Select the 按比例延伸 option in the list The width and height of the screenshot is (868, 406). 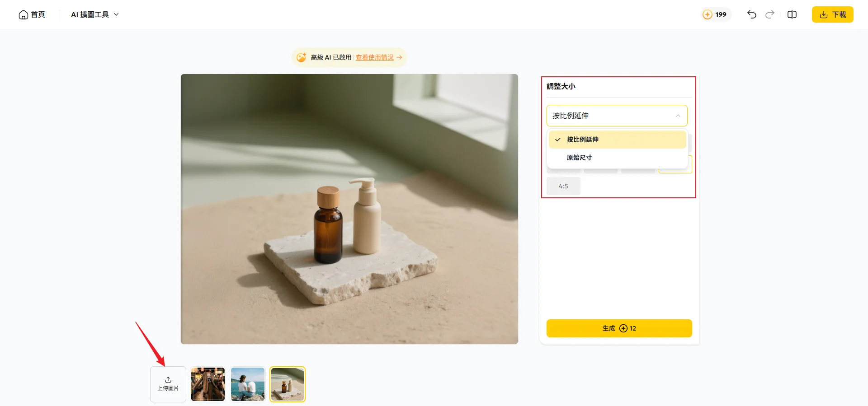tap(618, 140)
